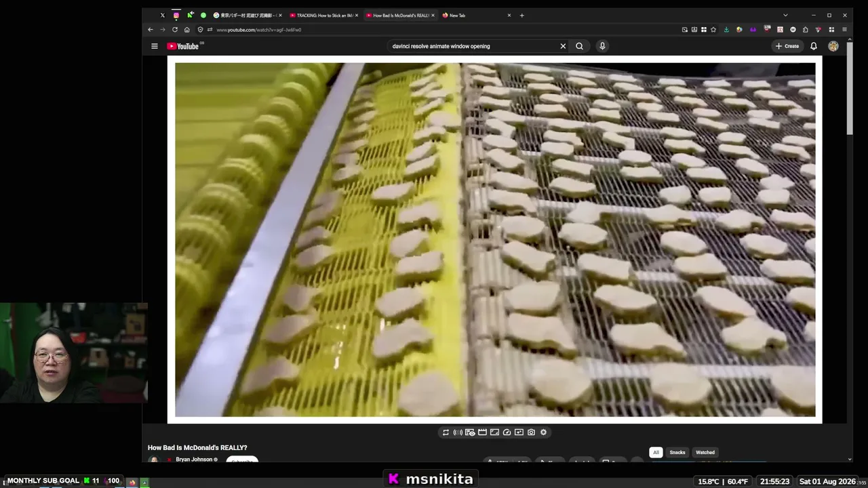Toggle the cinema mode clapperboard icon
This screenshot has height=488, width=868.
click(482, 432)
